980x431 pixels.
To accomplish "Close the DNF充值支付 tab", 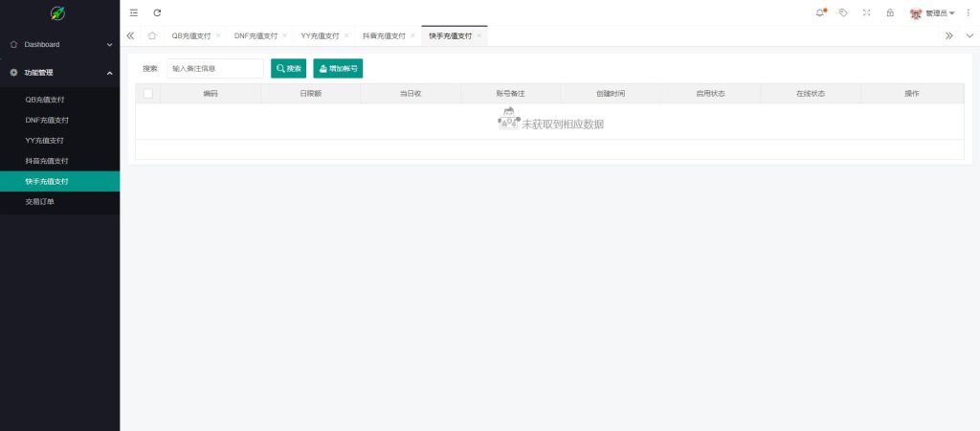I will 284,35.
